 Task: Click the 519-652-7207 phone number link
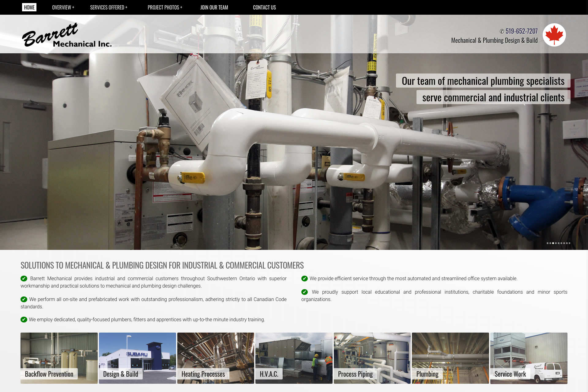(522, 31)
